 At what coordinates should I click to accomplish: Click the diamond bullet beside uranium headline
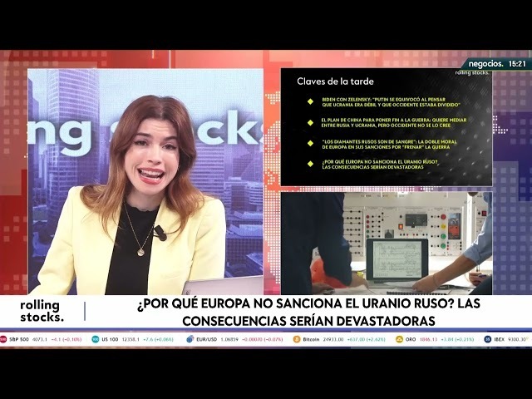(x=310, y=164)
